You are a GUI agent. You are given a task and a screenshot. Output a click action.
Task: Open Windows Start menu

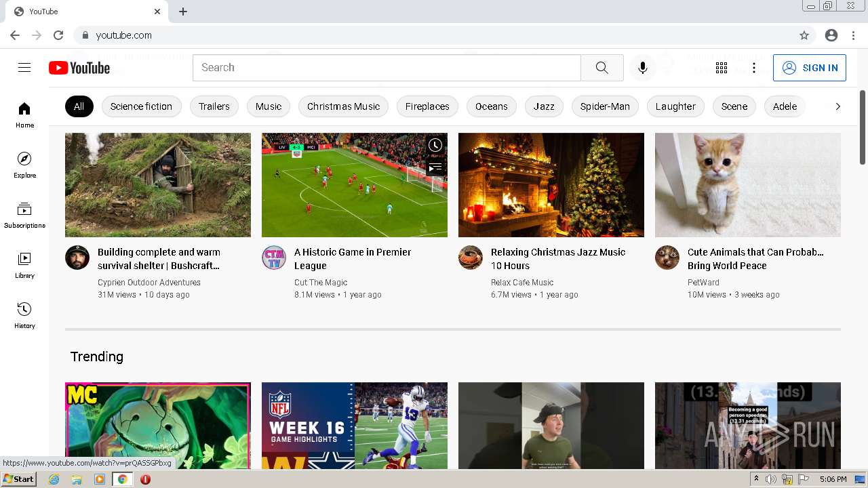[x=18, y=479]
